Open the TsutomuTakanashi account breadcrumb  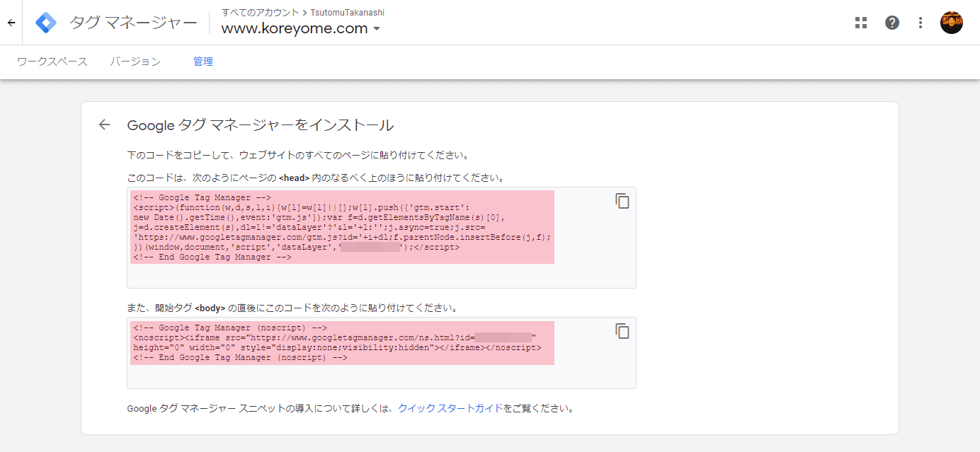(348, 13)
